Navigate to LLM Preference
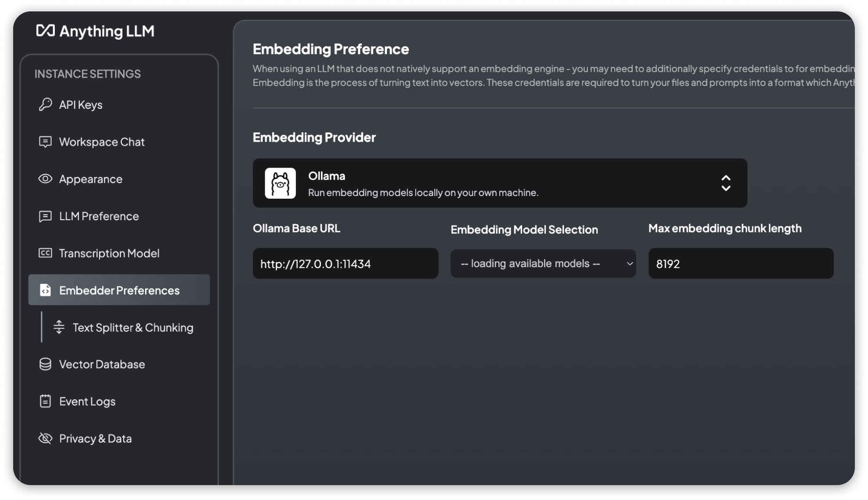Image resolution: width=868 pixels, height=500 pixels. (119, 216)
